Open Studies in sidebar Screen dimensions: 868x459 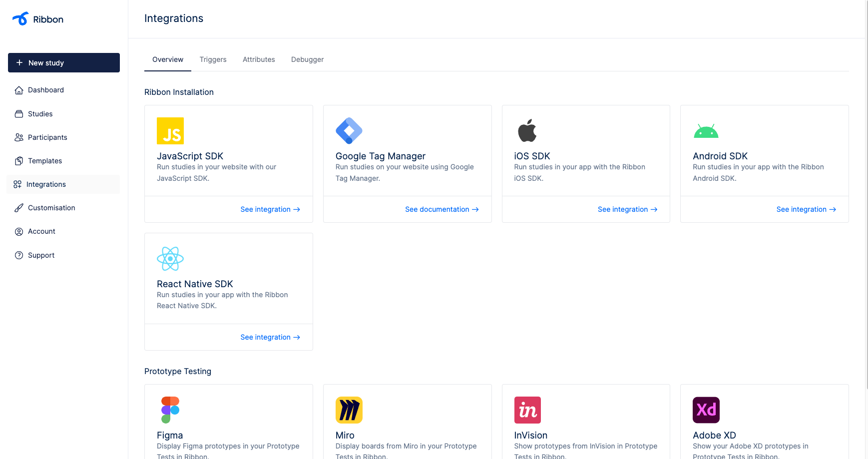(64, 114)
